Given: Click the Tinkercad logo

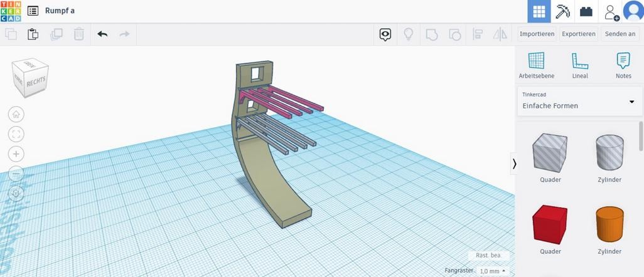Looking at the screenshot, I should click(11, 11).
